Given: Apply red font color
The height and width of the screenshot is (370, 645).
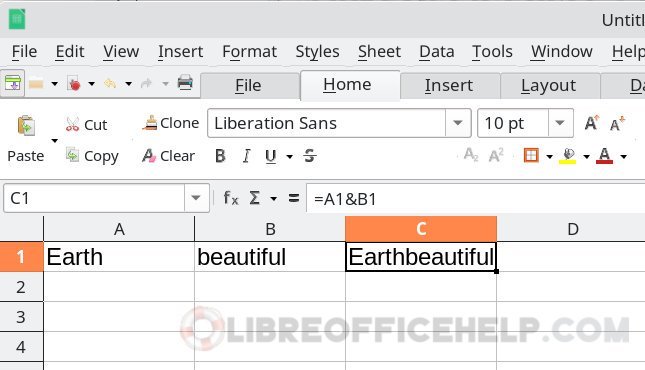Looking at the screenshot, I should (x=604, y=156).
